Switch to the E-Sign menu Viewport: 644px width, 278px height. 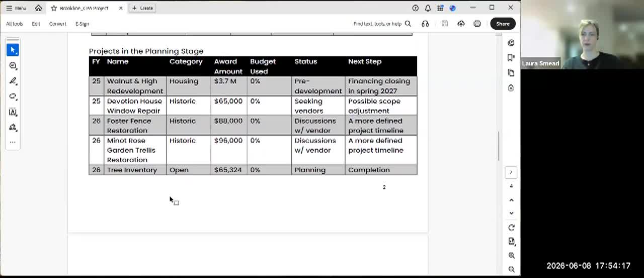point(82,24)
